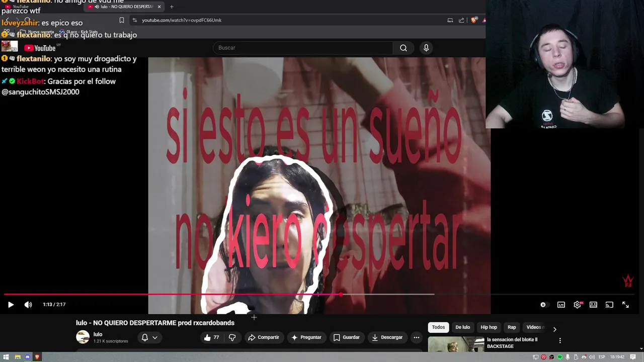
Task: Click the search magnifier button
Action: [x=404, y=48]
